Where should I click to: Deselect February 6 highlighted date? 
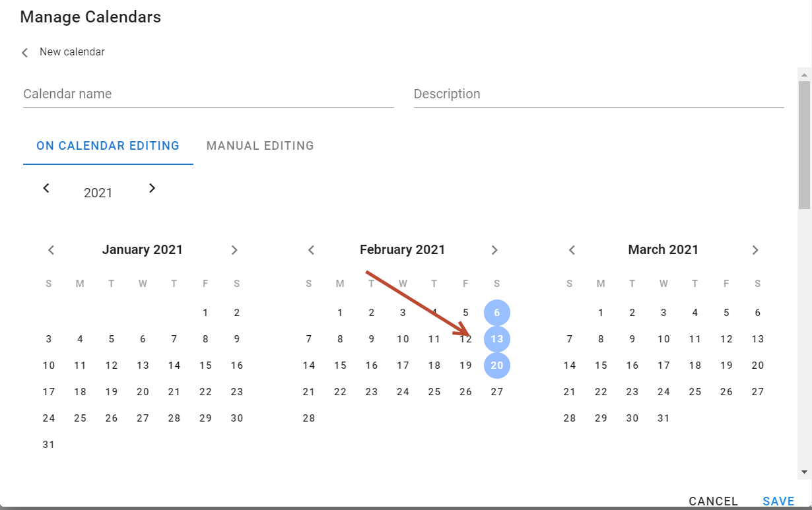(497, 313)
